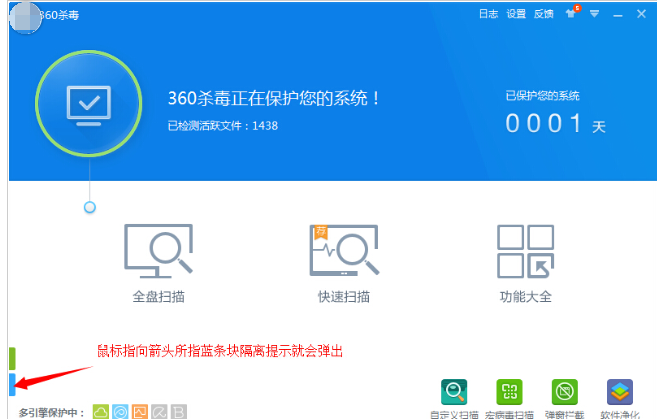Enable the grey B engine icon
The image size is (657, 419).
click(178, 411)
